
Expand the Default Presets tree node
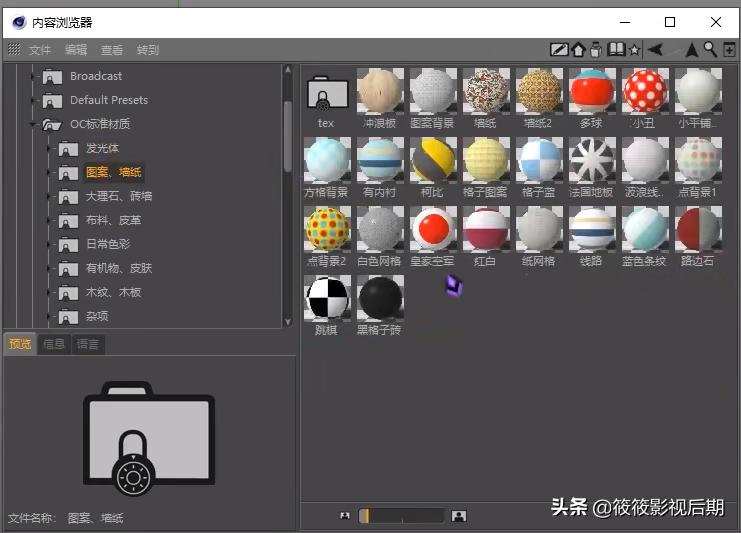[33, 101]
